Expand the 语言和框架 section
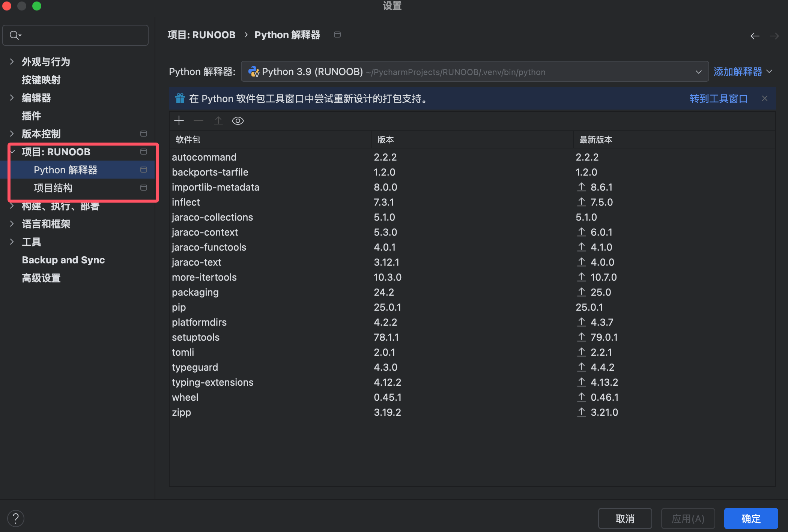788x532 pixels. pyautogui.click(x=12, y=224)
